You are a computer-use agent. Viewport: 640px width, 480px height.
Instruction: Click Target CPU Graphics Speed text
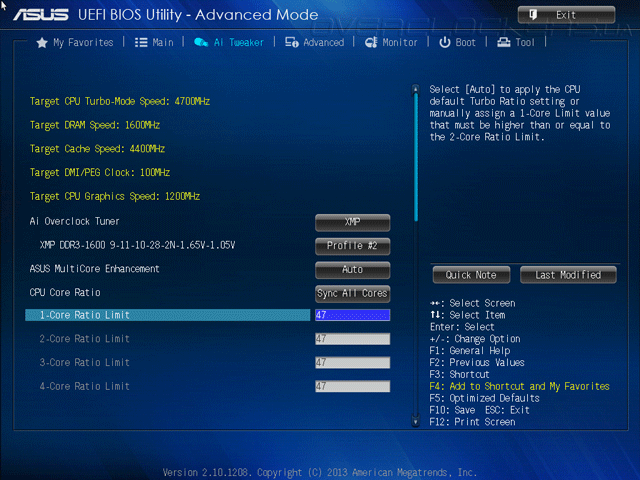click(x=115, y=196)
